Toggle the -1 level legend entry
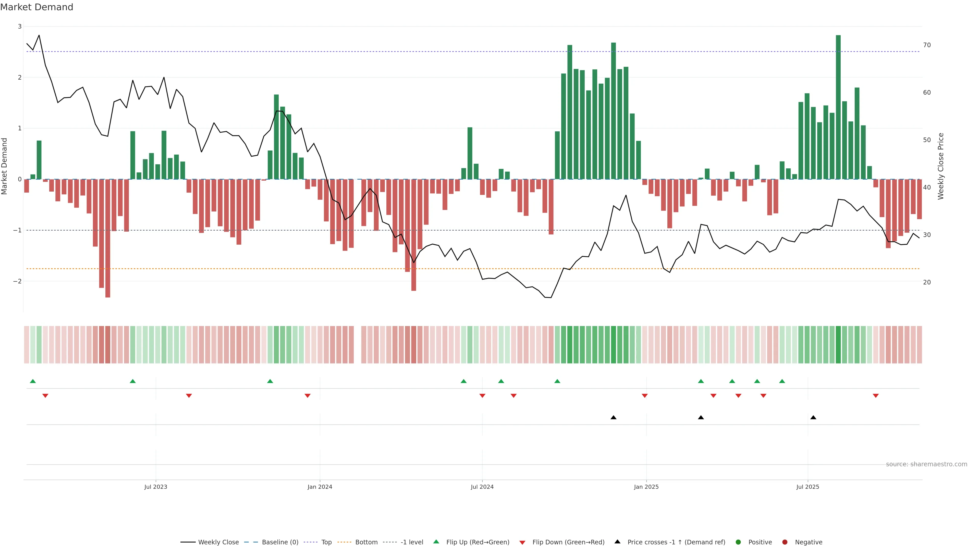980x551 pixels. [x=412, y=542]
